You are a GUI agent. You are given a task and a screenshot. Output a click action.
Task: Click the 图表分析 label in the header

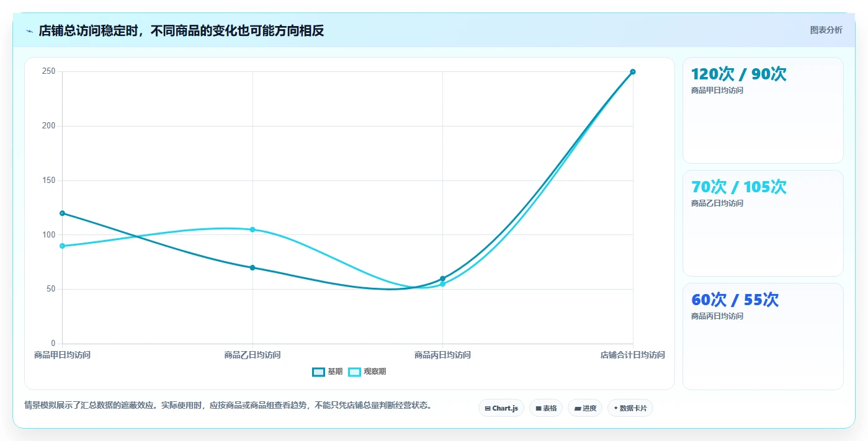coord(826,30)
